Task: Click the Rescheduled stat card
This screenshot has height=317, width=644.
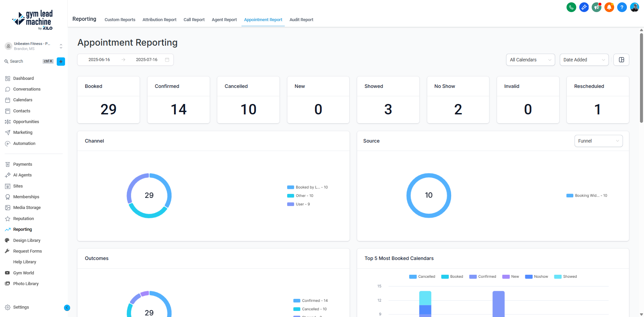Action: [x=598, y=100]
